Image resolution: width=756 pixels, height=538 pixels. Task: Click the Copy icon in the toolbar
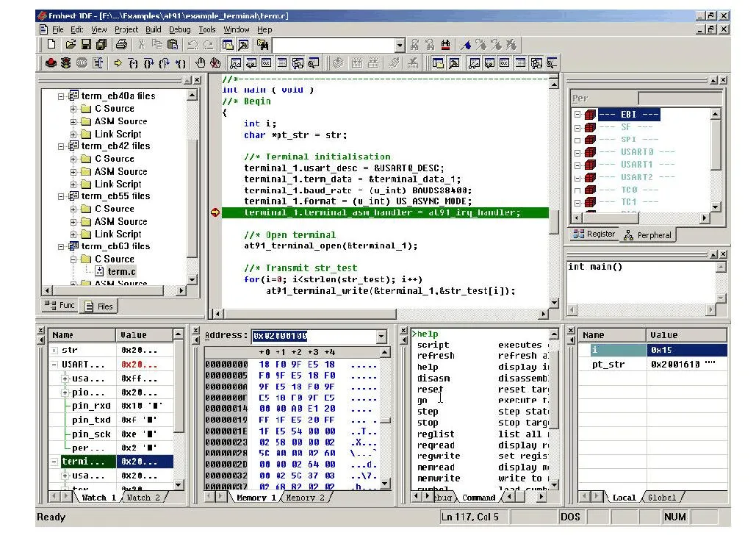[x=156, y=45]
